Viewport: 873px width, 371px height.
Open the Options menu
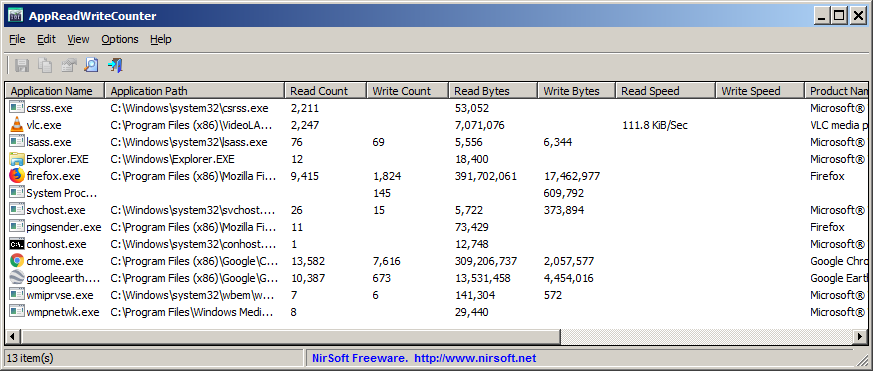coord(120,39)
